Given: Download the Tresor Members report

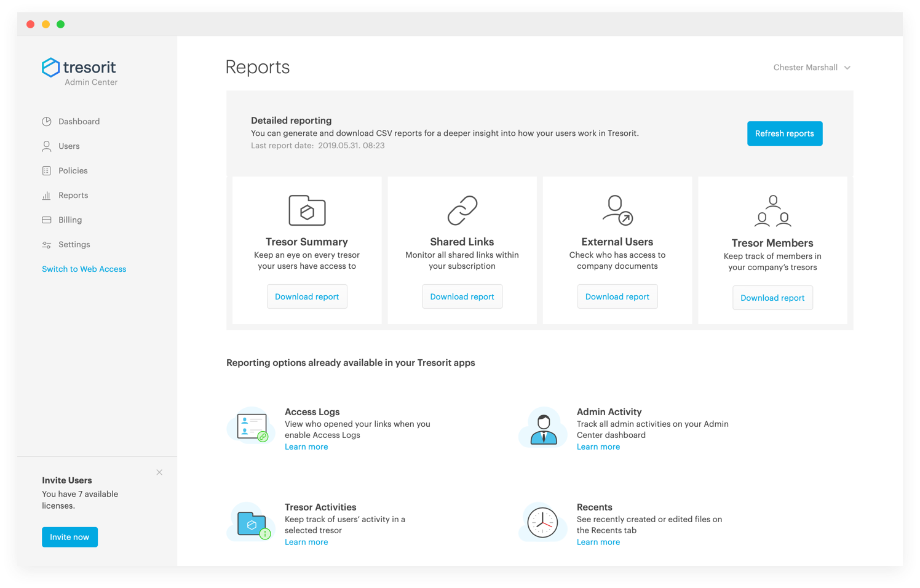Looking at the screenshot, I should (x=773, y=298).
